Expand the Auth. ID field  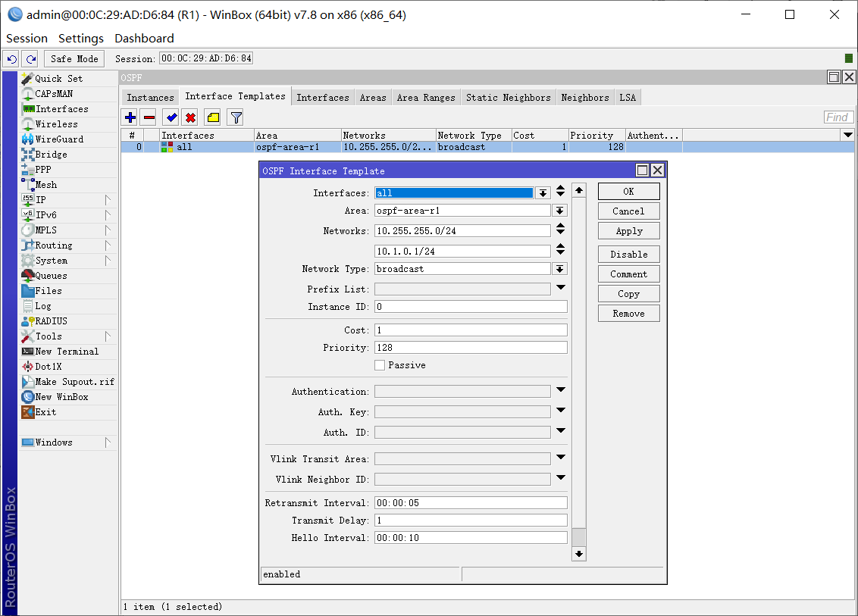(560, 431)
